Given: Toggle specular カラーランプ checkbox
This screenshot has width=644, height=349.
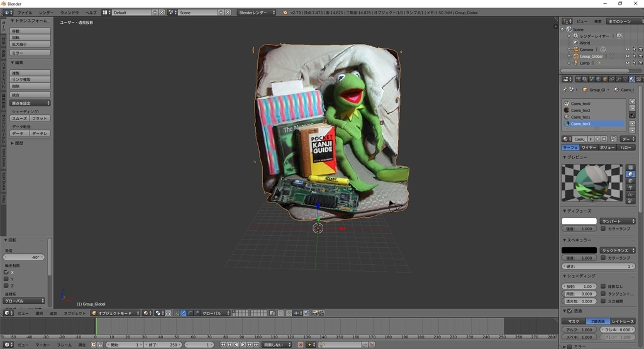Looking at the screenshot, I should click(x=603, y=258).
